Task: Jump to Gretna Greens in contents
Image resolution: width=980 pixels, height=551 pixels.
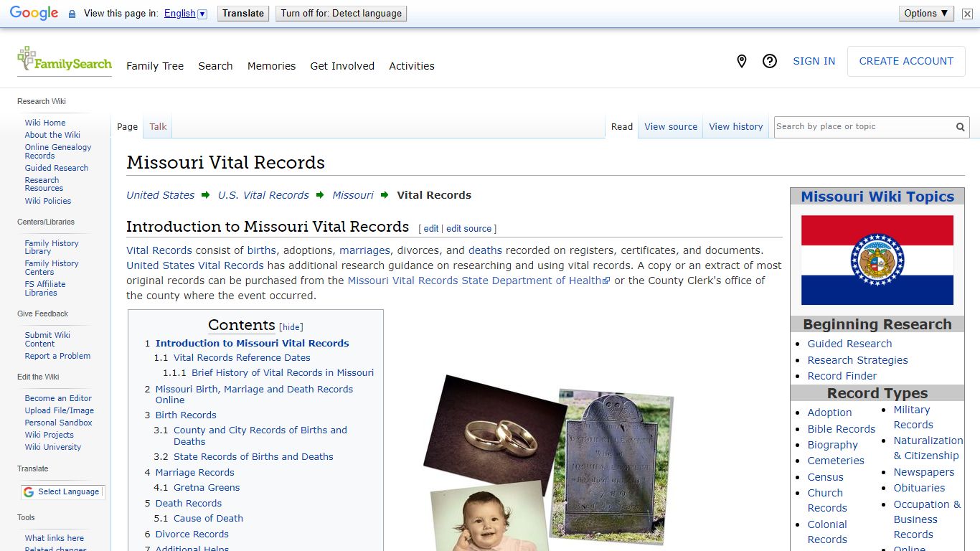Action: (207, 487)
